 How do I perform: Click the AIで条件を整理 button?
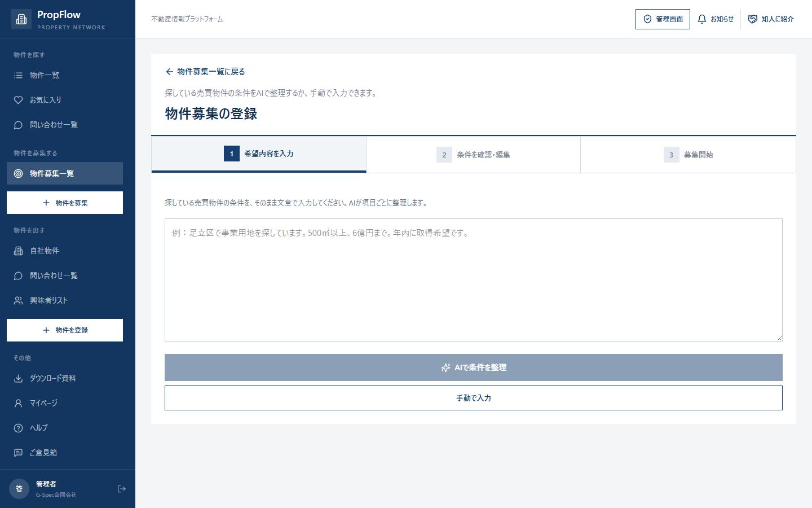coord(474,367)
